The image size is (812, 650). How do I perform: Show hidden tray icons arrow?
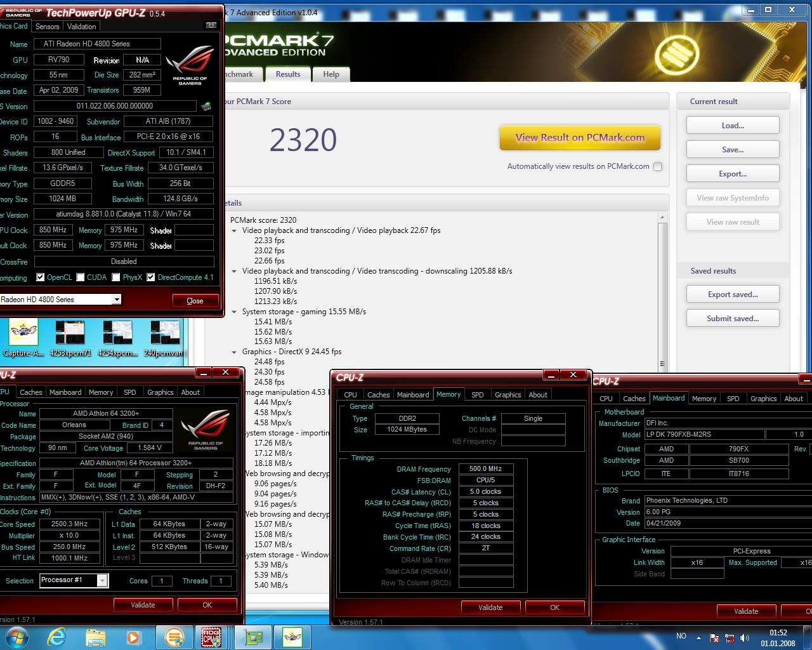[699, 637]
